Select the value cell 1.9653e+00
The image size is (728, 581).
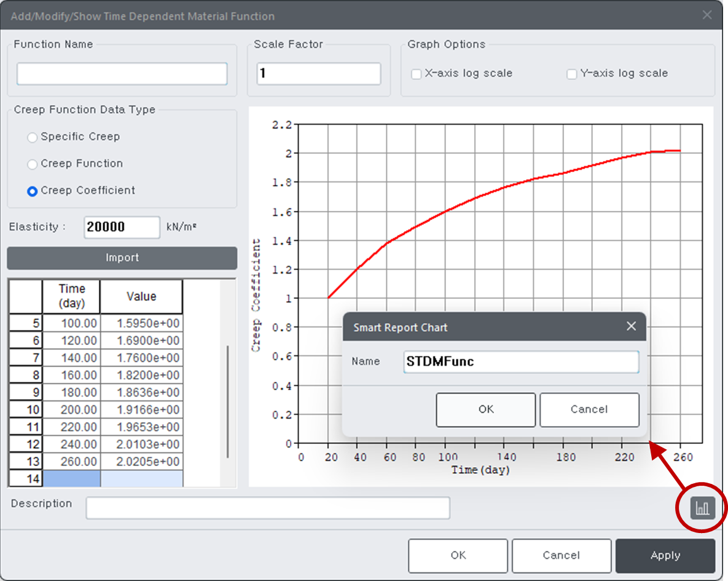tap(142, 426)
